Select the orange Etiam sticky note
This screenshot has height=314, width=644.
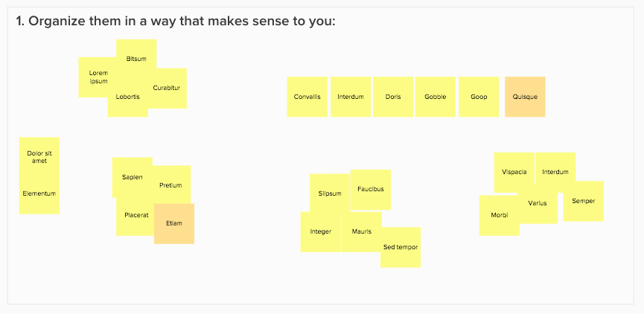pyautogui.click(x=174, y=224)
